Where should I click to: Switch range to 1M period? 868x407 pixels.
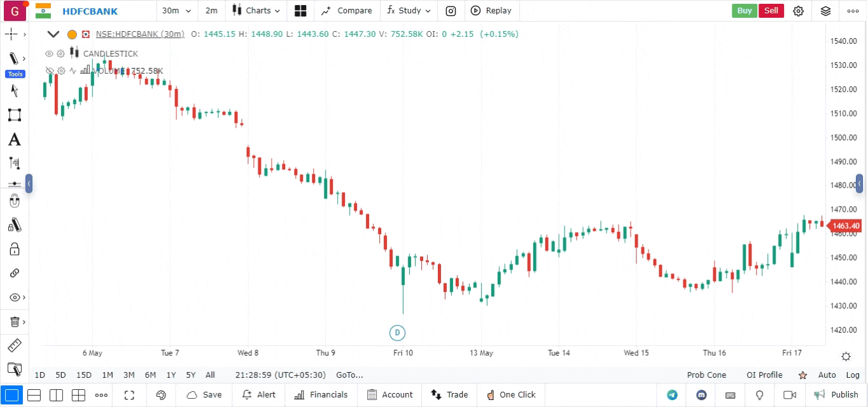[108, 375]
